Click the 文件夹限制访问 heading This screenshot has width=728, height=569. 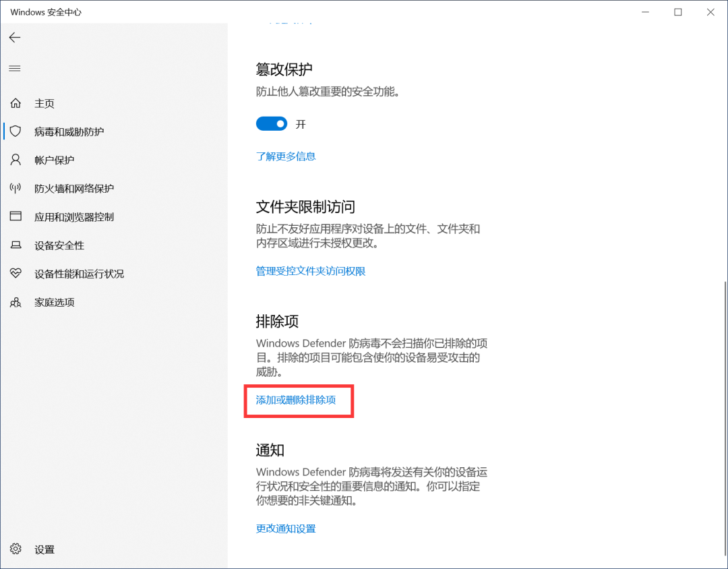pos(305,207)
